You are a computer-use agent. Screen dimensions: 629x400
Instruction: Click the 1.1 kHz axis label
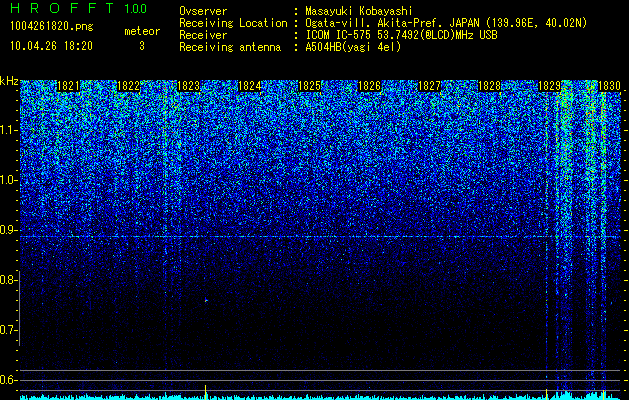pos(9,130)
